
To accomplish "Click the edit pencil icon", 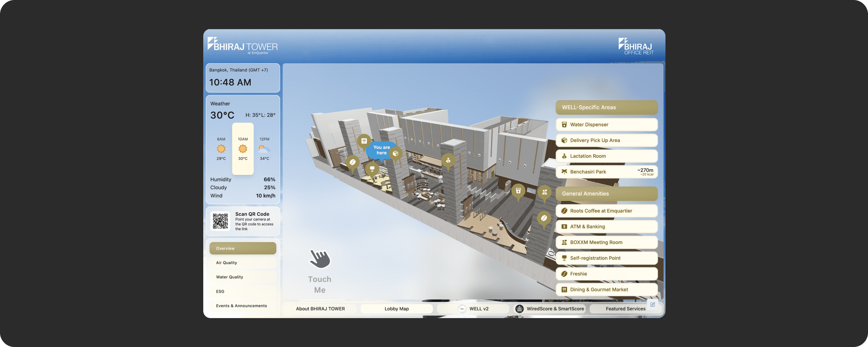I will [x=653, y=304].
